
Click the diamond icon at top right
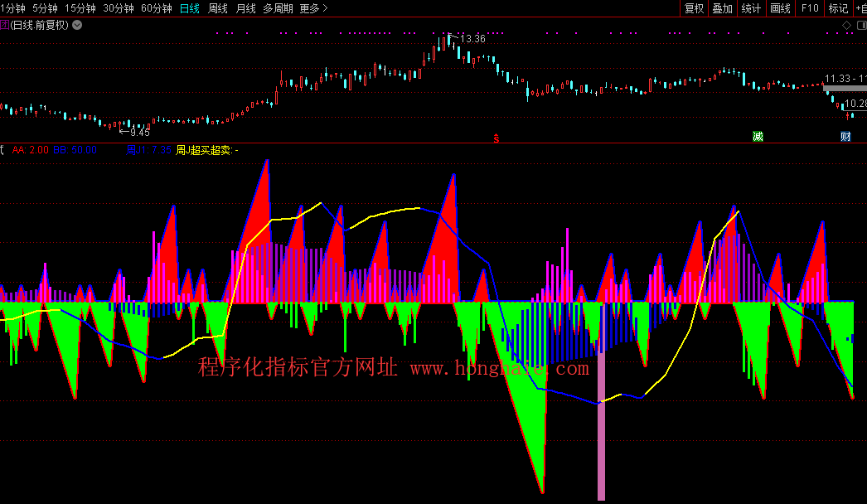pos(847,25)
